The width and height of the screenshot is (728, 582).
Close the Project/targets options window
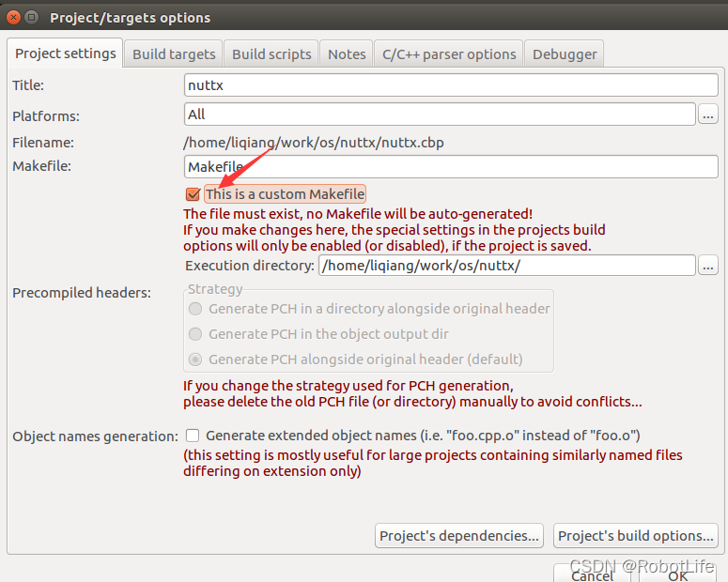[13, 18]
